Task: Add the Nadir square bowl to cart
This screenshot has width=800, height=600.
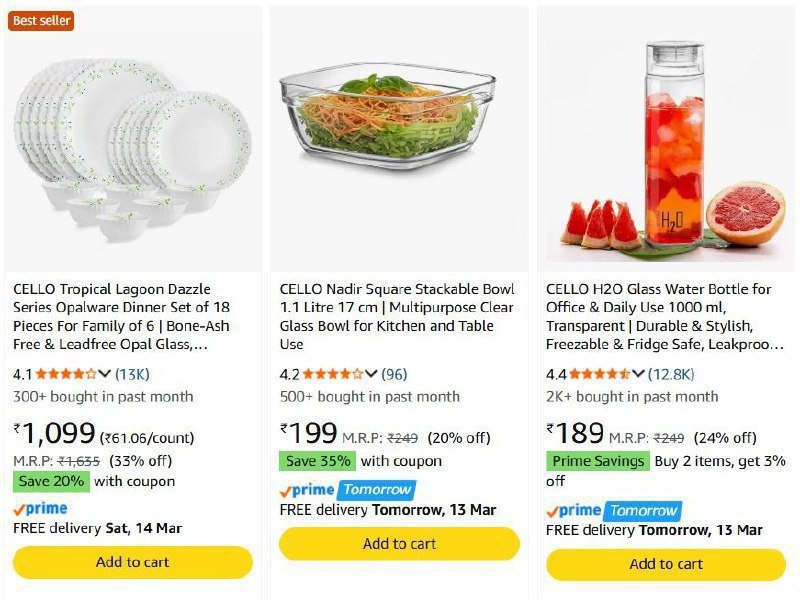Action: pos(399,544)
